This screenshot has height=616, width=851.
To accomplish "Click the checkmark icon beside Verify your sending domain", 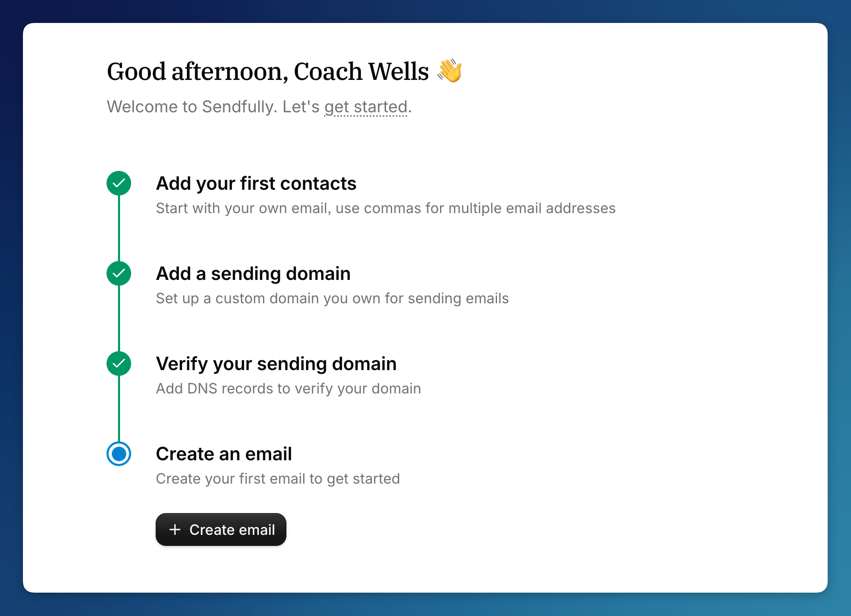I will [118, 364].
